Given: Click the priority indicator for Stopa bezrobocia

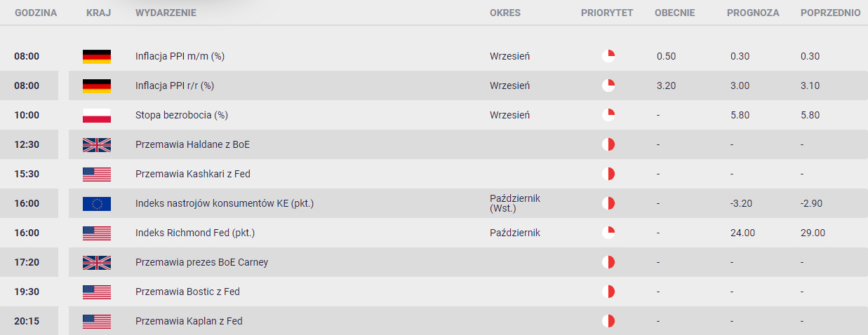Looking at the screenshot, I should (x=608, y=115).
